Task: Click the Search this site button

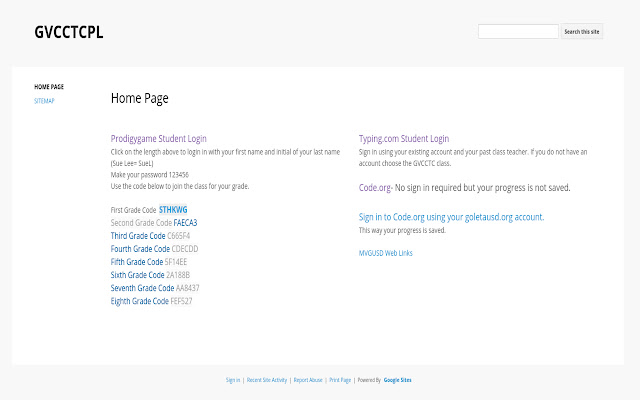Action: point(582,31)
